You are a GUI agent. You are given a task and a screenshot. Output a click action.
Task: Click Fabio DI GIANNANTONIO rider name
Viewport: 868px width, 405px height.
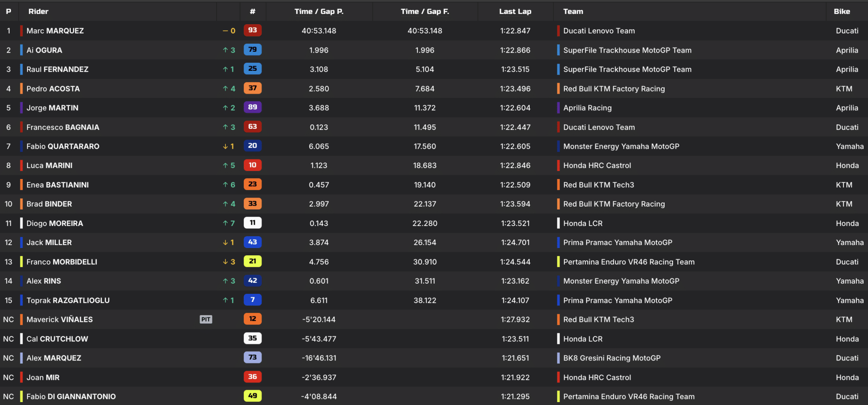point(71,397)
